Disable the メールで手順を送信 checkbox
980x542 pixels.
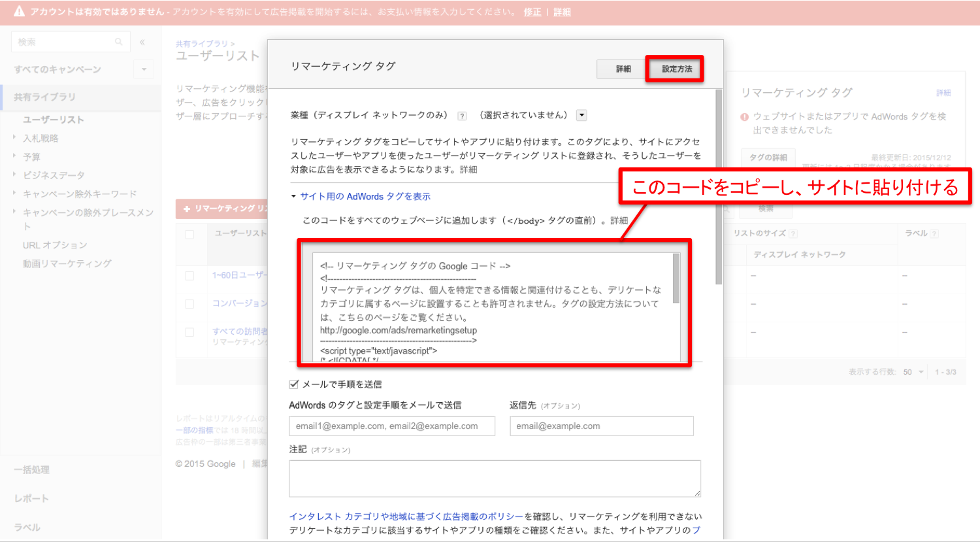pos(293,384)
